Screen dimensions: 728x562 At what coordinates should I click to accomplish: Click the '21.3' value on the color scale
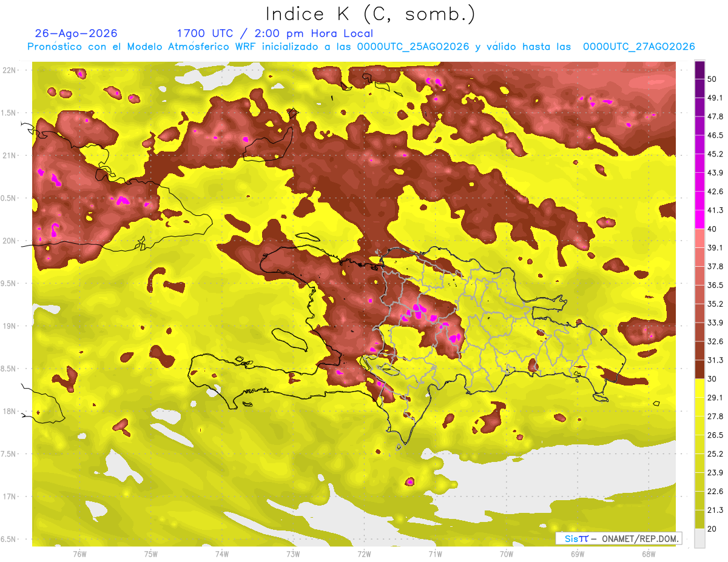715,510
